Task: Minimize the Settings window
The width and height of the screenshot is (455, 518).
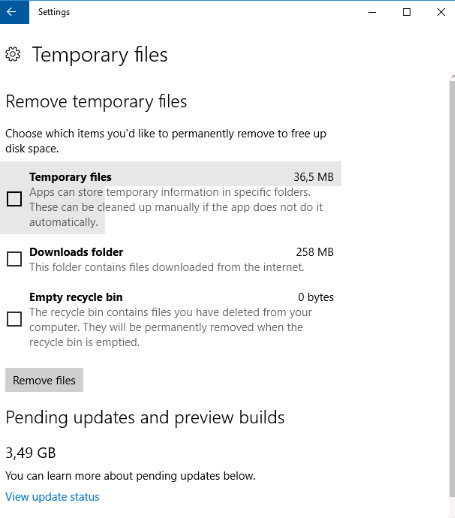Action: point(372,12)
